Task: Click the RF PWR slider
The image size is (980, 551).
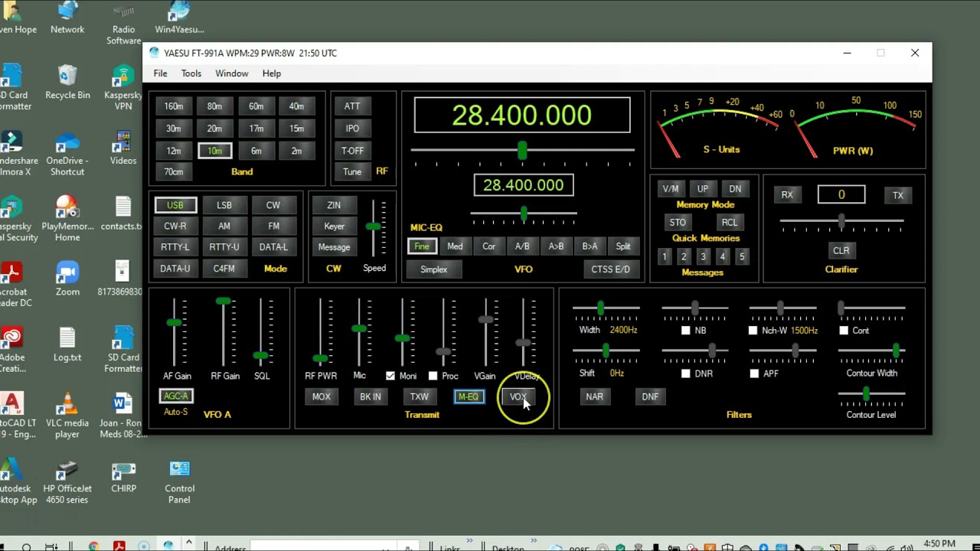Action: coord(321,332)
